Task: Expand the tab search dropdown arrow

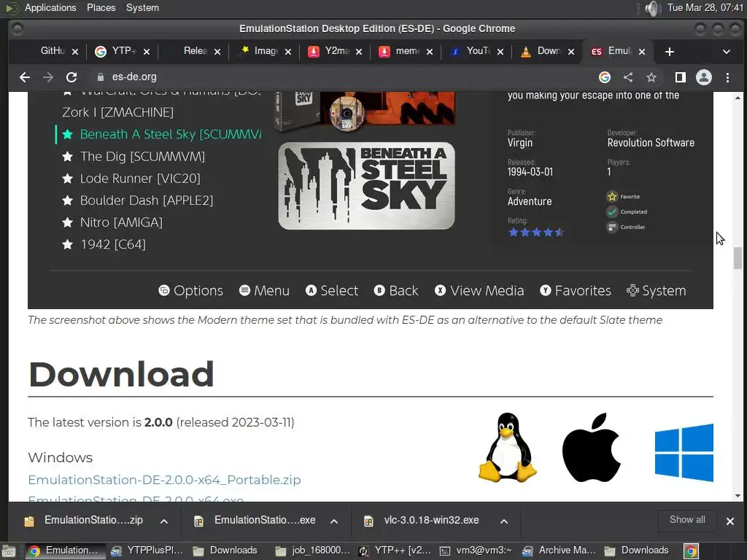Action: tap(727, 52)
